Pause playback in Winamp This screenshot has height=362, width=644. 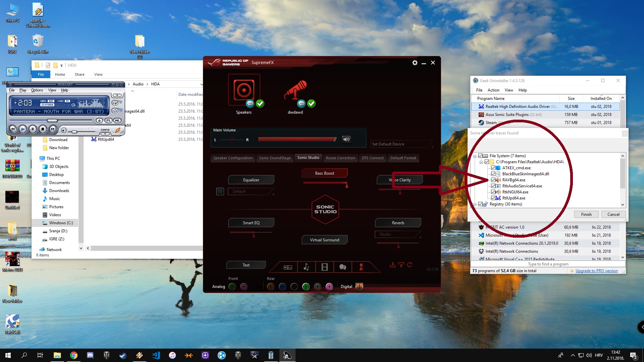tap(33, 129)
